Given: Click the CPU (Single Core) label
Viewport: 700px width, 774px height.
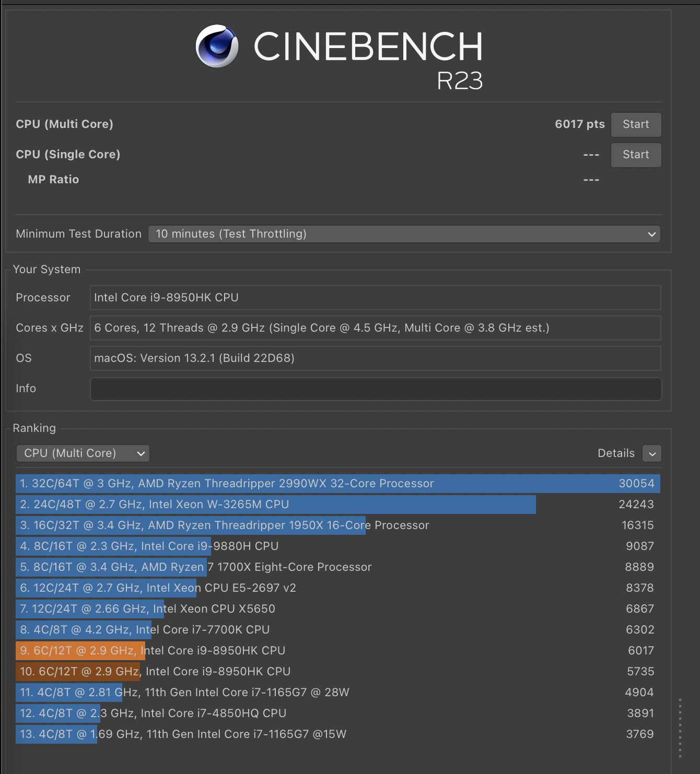Looking at the screenshot, I should point(68,155).
